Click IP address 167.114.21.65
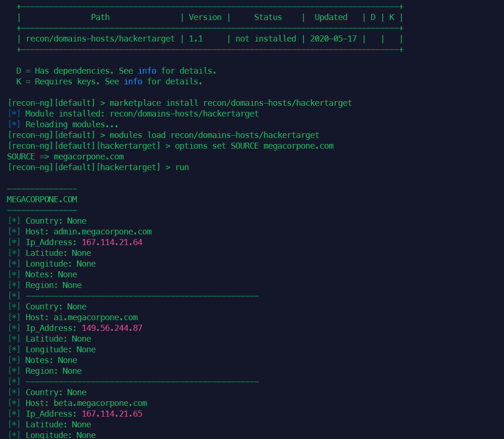504x439 pixels. [x=112, y=414]
